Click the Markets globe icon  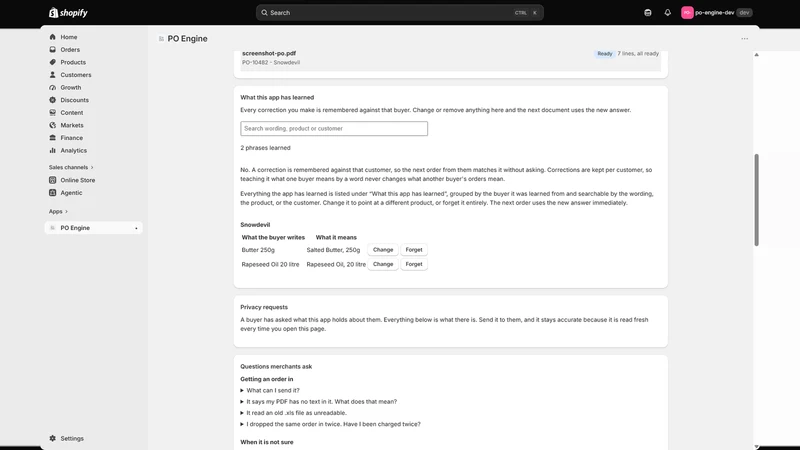pos(53,125)
